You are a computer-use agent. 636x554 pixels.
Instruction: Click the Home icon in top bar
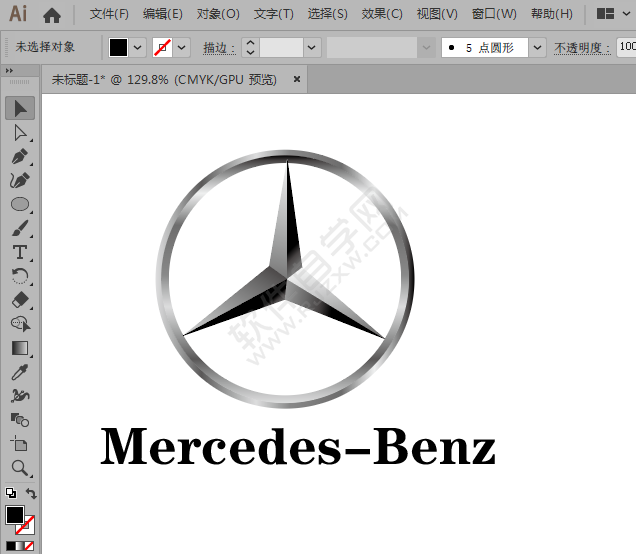coord(52,14)
